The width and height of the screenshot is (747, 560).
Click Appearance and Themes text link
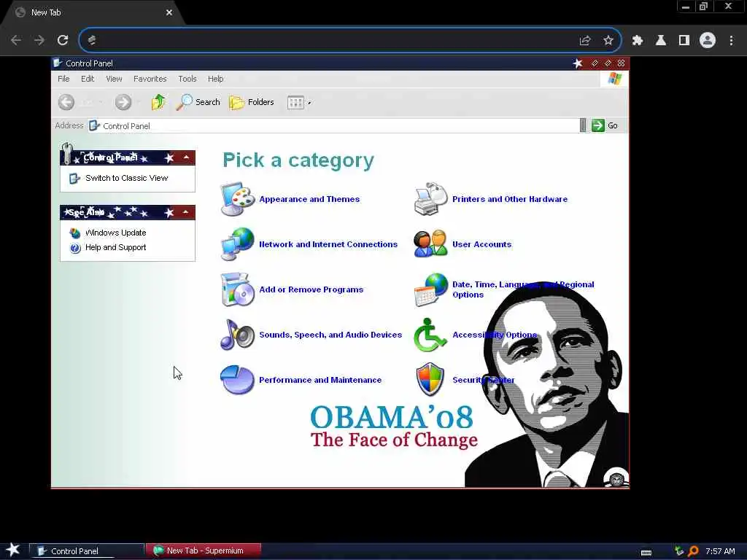[x=309, y=199]
